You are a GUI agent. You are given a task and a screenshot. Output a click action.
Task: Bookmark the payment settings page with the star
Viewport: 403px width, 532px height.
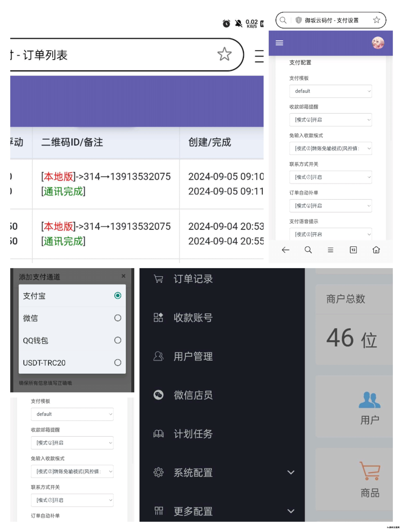click(377, 20)
